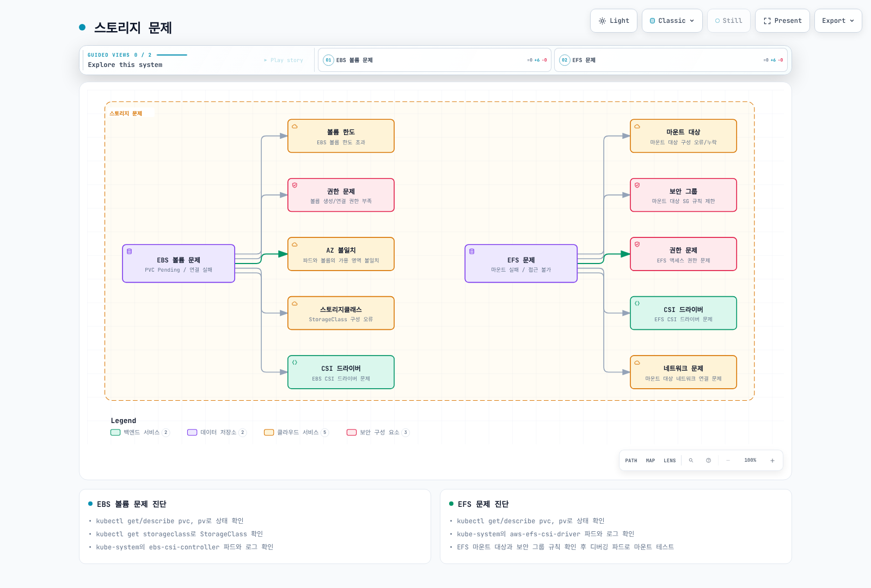Screen dimensions: 871x588
Task: Click the EBS 볼륨 문제 진단 heading
Action: pyautogui.click(x=132, y=504)
